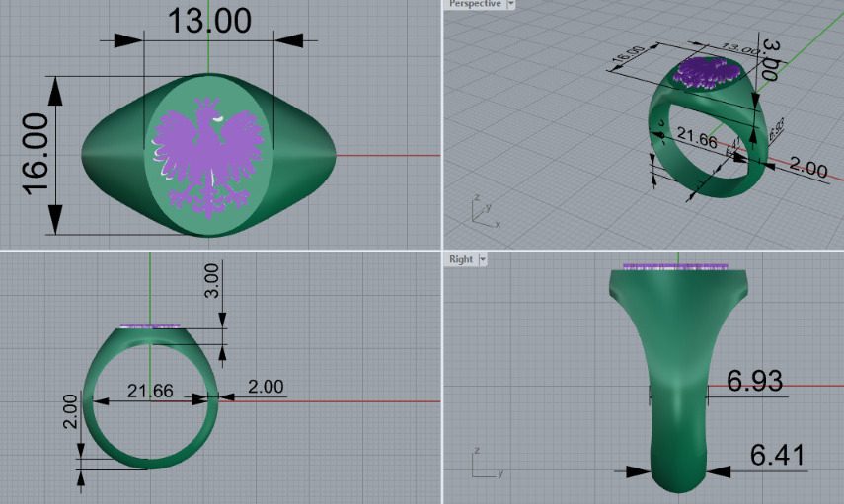Select the 6.41 dimension in Right view
The height and width of the screenshot is (504, 844).
click(x=777, y=455)
